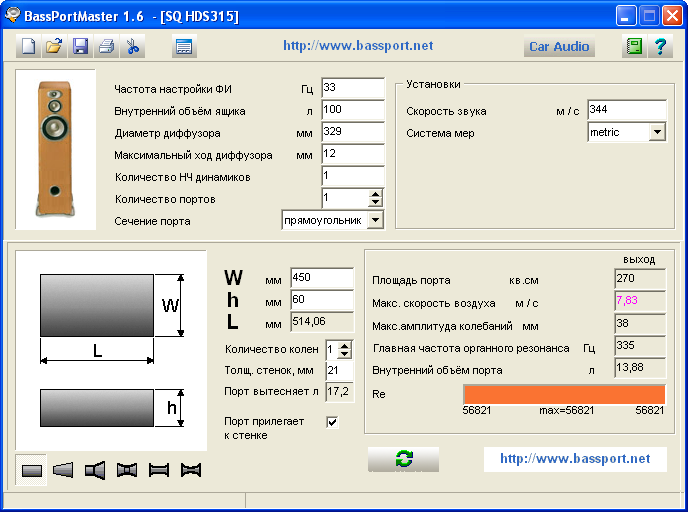Select the port with inner flanges icon
Viewport: 688px width, 512px height.
click(x=127, y=470)
